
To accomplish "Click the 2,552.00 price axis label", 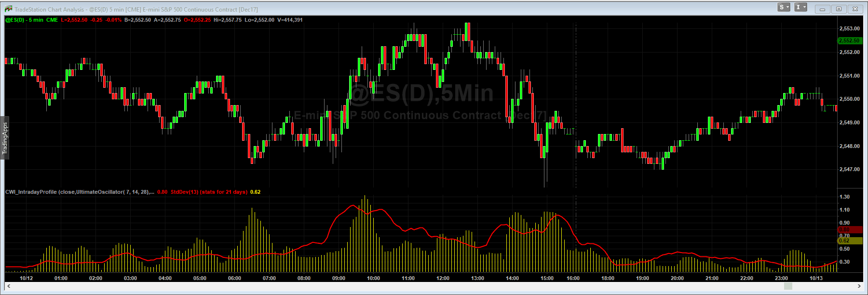I will (850, 52).
